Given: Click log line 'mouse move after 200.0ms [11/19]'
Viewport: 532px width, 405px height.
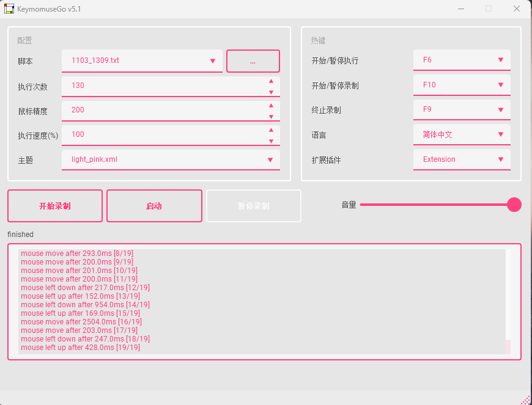Looking at the screenshot, I should click(79, 279).
